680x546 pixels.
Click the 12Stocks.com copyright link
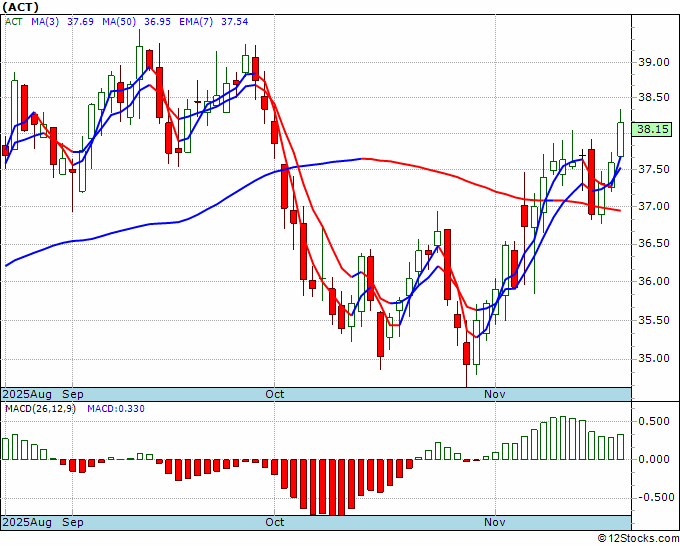[x=638, y=539]
